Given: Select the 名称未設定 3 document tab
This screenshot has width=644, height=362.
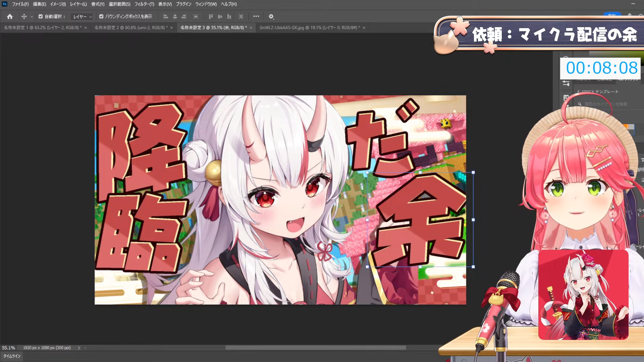Looking at the screenshot, I should 213,27.
